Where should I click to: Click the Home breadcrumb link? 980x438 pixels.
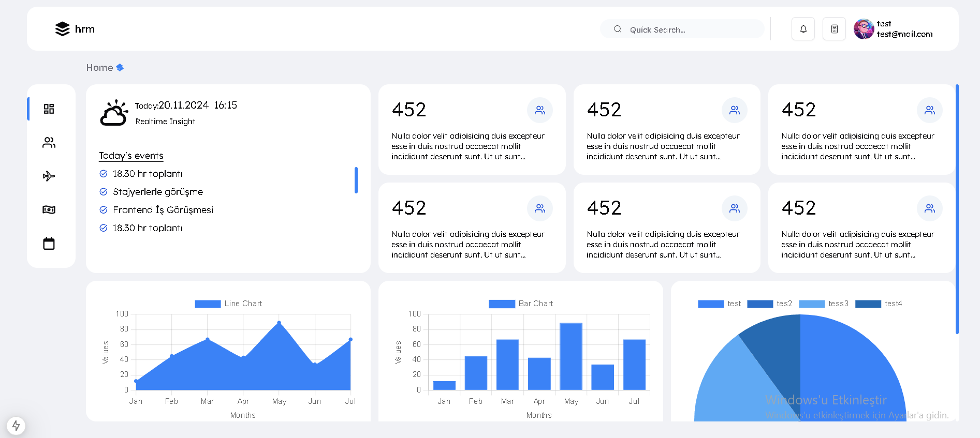tap(99, 68)
